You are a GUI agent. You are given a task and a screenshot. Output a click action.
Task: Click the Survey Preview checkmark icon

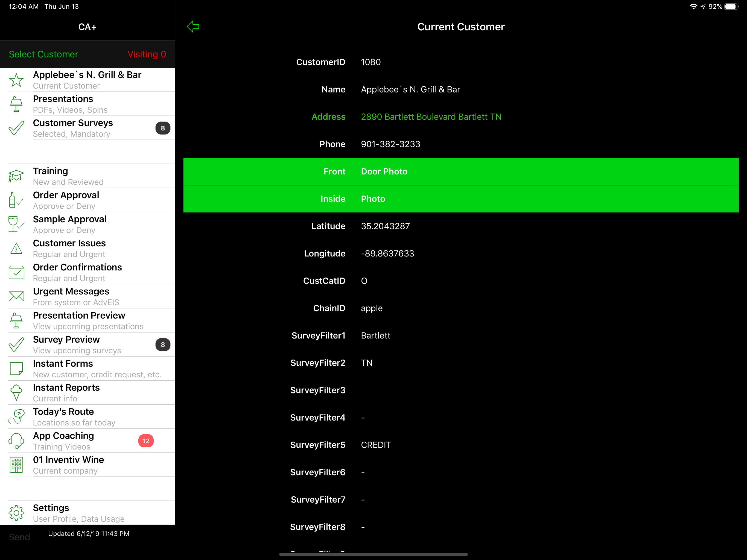point(16,345)
